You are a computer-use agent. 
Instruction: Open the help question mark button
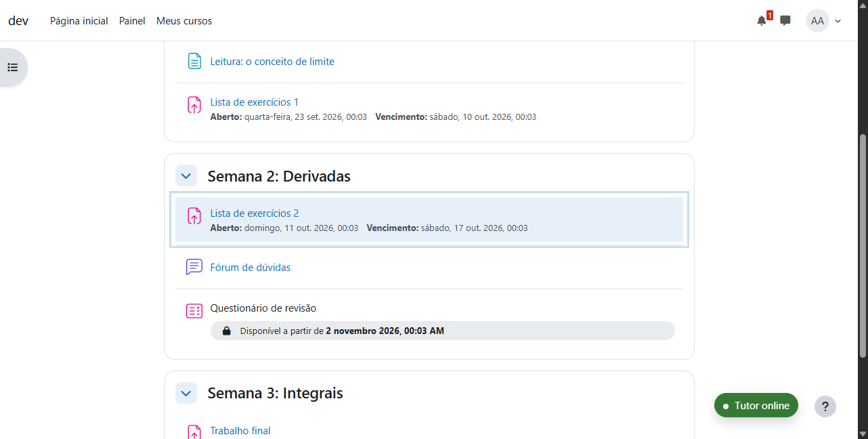tap(825, 406)
